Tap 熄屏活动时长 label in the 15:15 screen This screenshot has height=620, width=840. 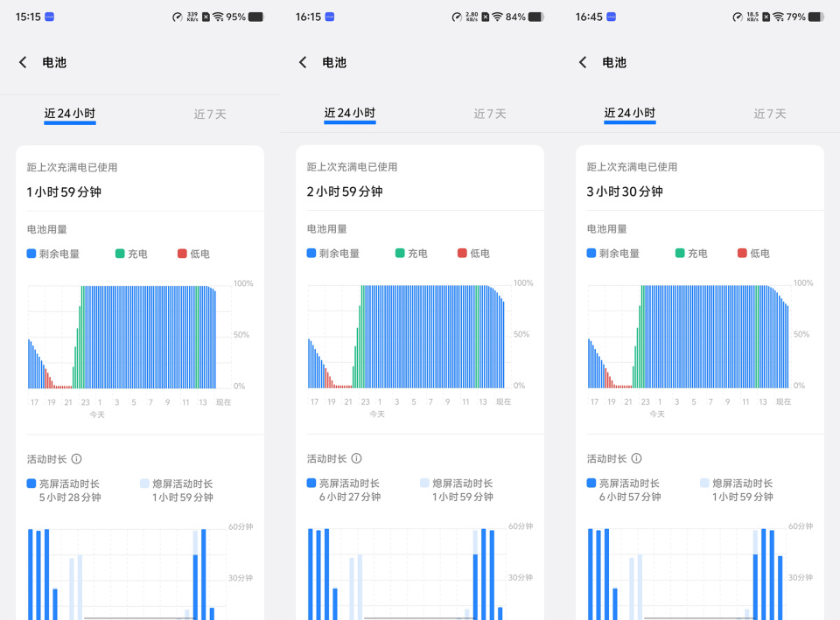tap(183, 484)
